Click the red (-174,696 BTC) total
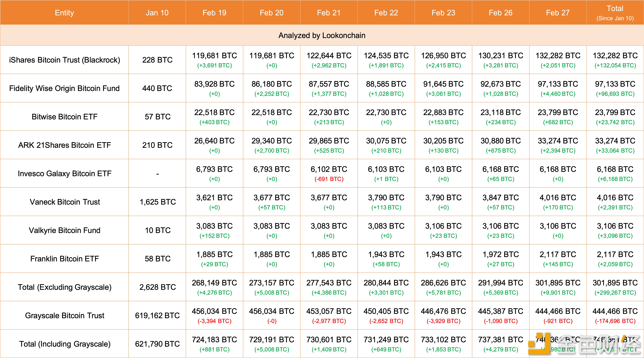 [615, 321]
